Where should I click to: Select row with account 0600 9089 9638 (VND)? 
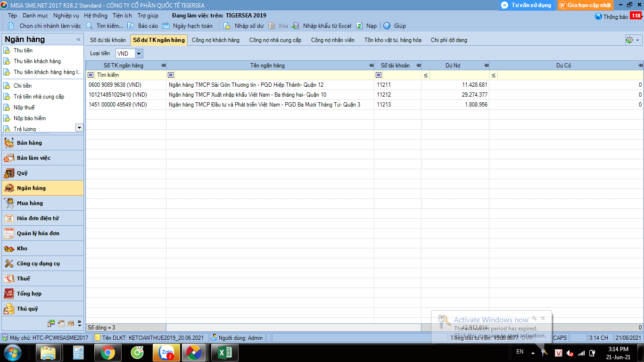pyautogui.click(x=364, y=85)
